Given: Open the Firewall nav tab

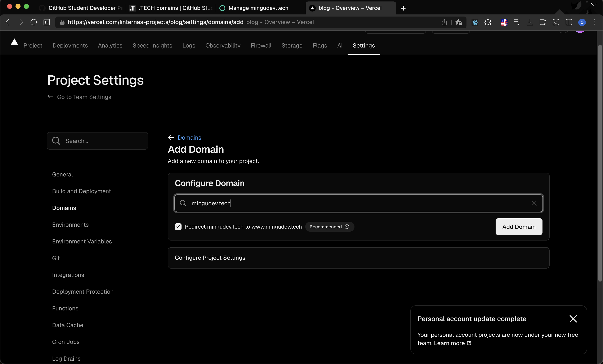Looking at the screenshot, I should click(x=261, y=45).
